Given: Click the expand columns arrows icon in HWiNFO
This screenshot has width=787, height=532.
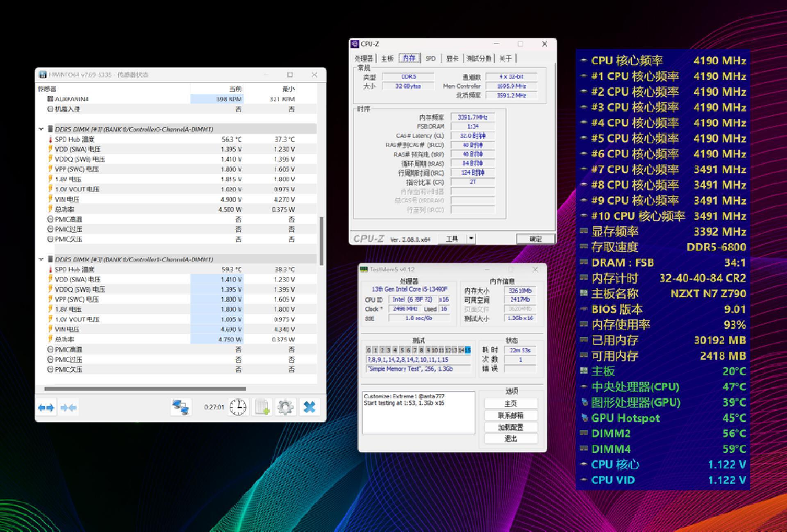Looking at the screenshot, I should [x=45, y=407].
